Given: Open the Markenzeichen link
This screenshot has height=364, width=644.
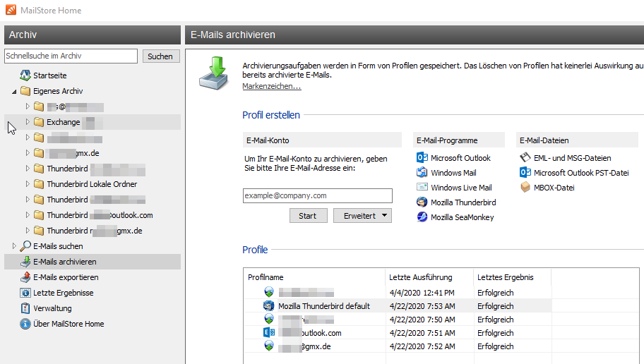Looking at the screenshot, I should point(271,86).
